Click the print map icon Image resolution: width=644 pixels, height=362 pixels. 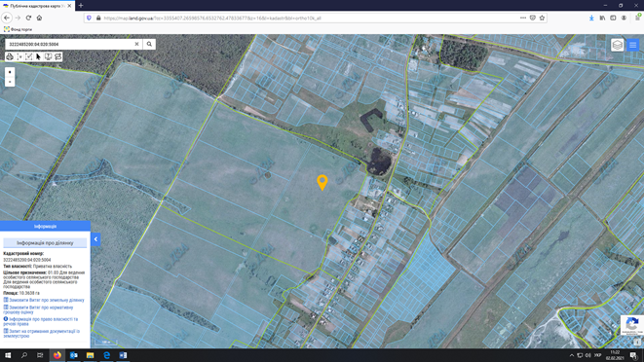[10, 56]
